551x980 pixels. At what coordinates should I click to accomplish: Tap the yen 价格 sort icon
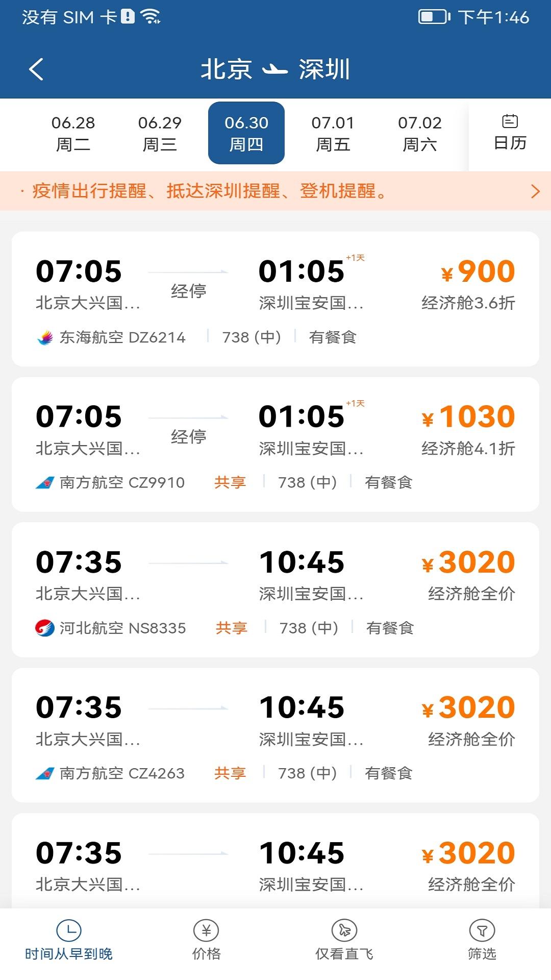tap(206, 930)
